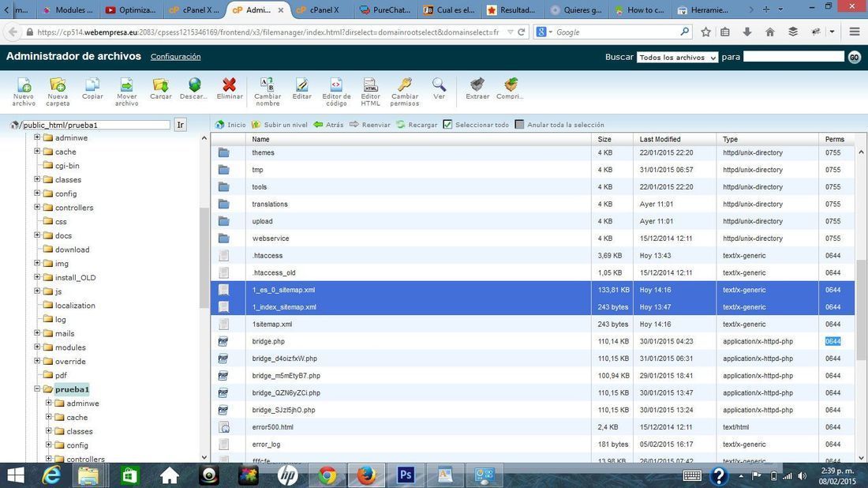Click Subir un nivel

pos(279,125)
